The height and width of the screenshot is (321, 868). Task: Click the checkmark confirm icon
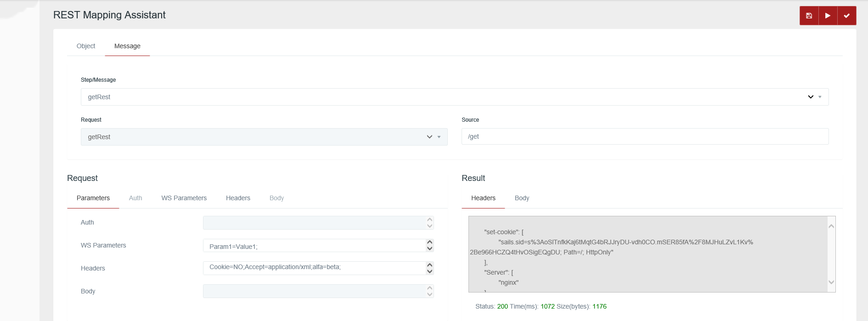(x=846, y=16)
